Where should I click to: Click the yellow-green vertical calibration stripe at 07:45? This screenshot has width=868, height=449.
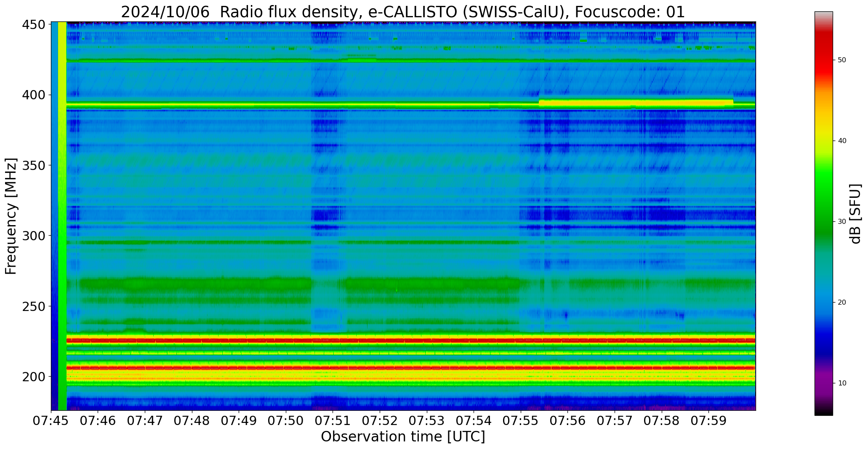(62, 216)
